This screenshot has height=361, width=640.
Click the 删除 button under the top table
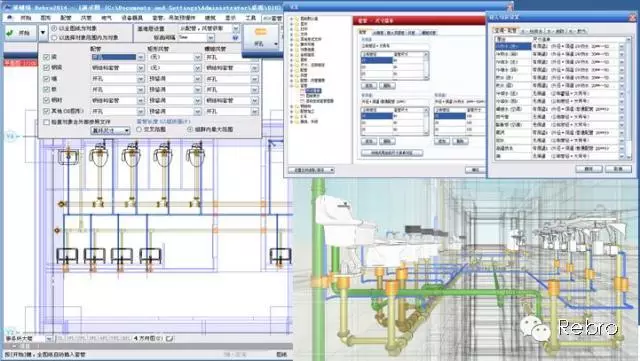(387, 86)
